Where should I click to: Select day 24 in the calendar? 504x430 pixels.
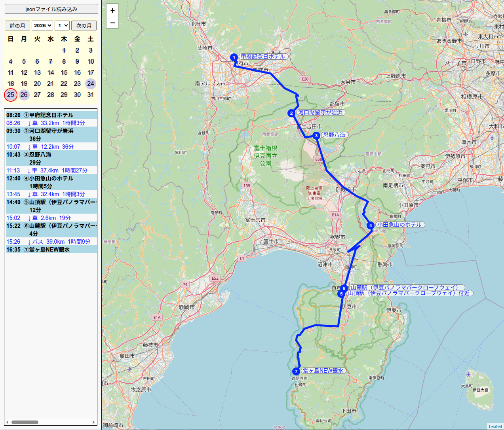[x=91, y=83]
